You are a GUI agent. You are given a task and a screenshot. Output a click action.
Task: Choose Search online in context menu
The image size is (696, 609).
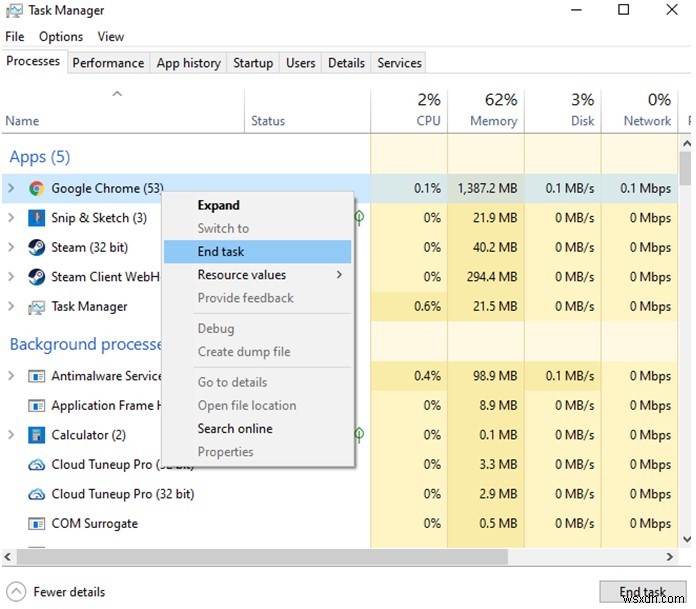[x=235, y=429]
